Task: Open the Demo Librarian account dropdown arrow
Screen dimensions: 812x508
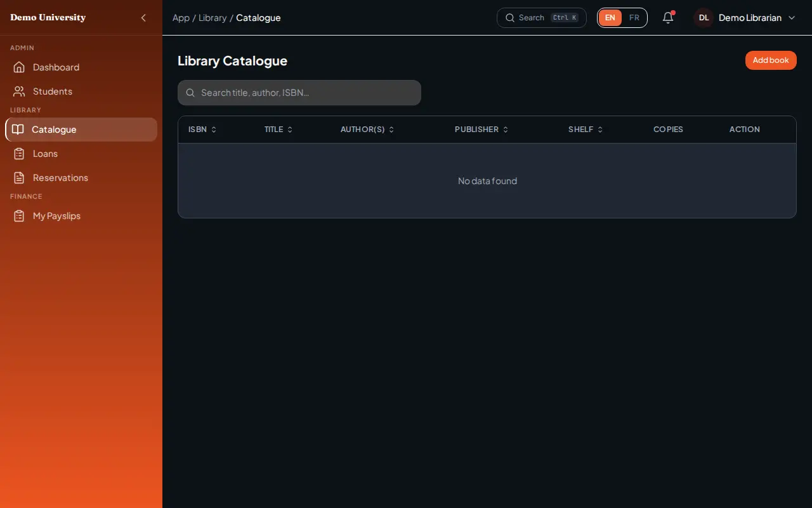Action: pos(792,18)
